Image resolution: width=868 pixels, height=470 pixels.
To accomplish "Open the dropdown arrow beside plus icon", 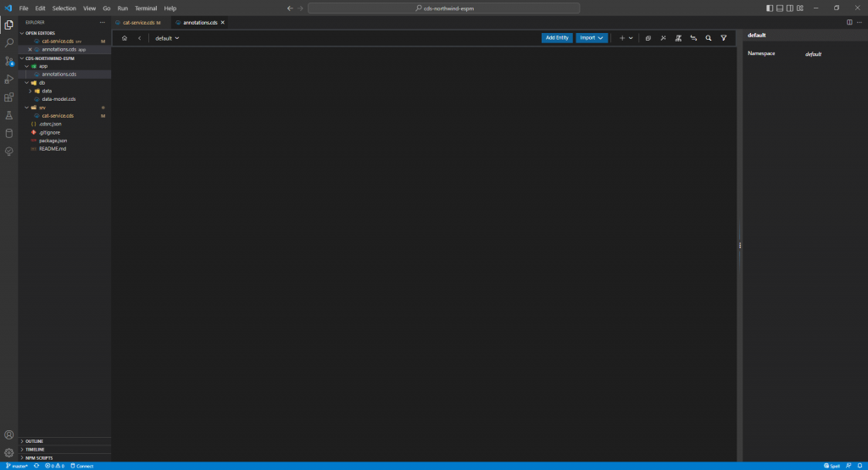I will (x=631, y=38).
